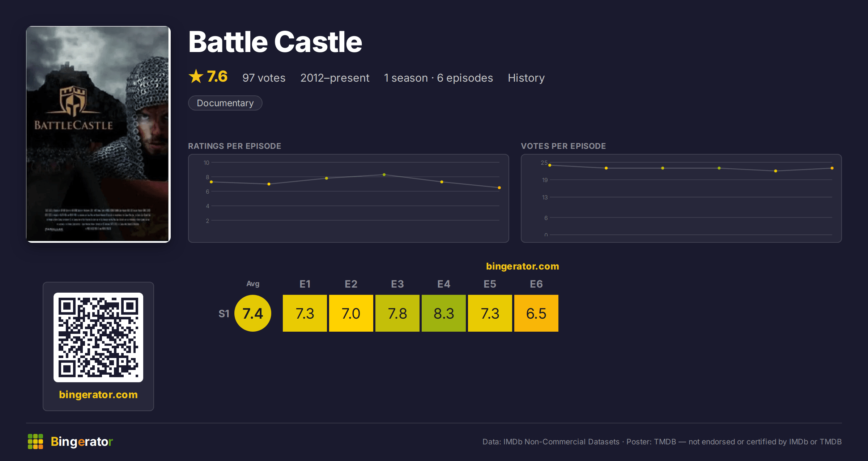The height and width of the screenshot is (461, 868).
Task: Select the E5 rating tile 7.3
Action: [490, 313]
